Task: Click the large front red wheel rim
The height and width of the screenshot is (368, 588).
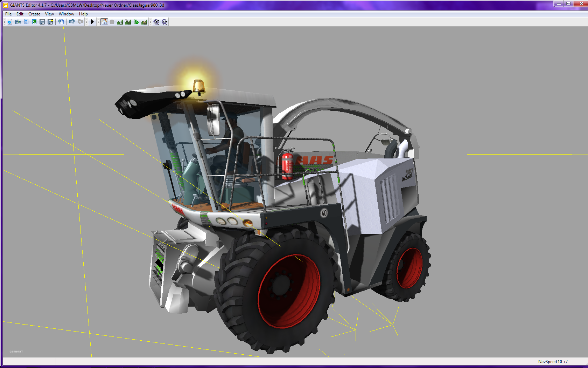Action: click(289, 291)
